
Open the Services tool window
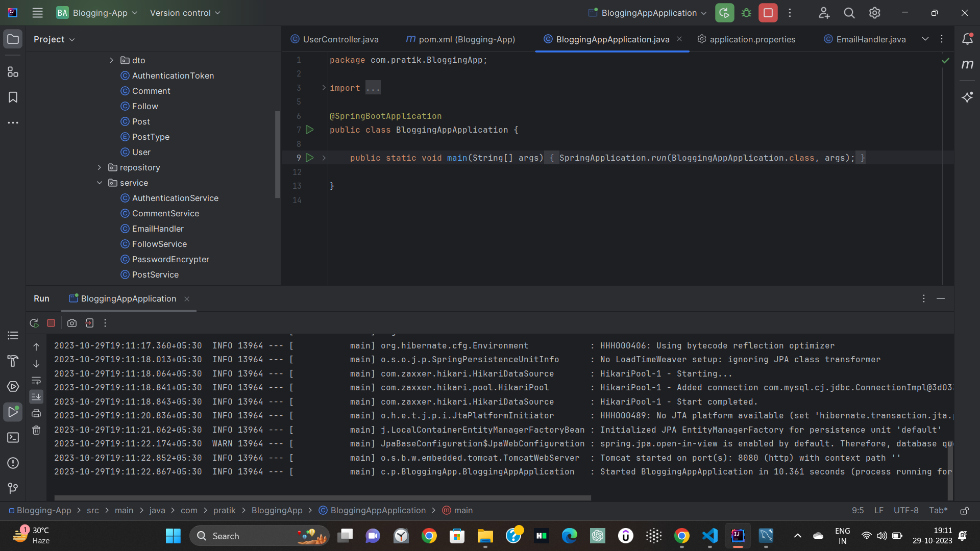click(13, 387)
